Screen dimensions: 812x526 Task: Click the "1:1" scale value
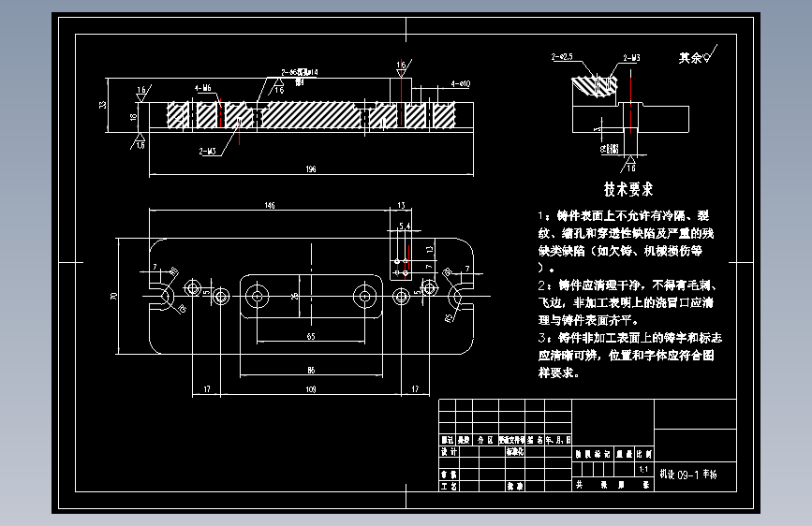pos(643,470)
